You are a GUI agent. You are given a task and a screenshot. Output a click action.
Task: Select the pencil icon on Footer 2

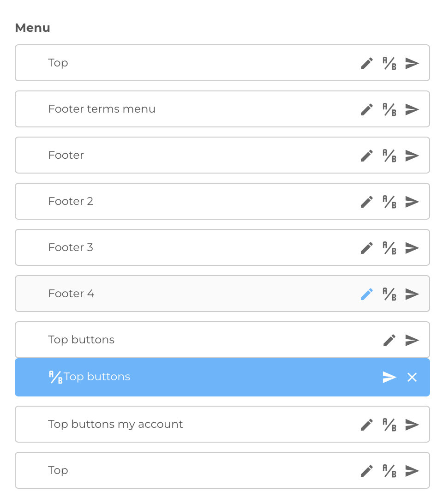coord(366,201)
